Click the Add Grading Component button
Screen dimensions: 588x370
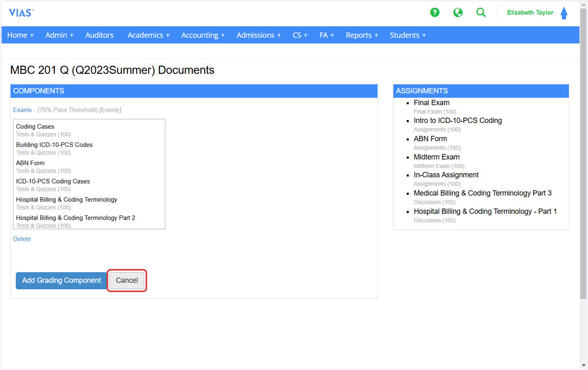click(x=61, y=280)
